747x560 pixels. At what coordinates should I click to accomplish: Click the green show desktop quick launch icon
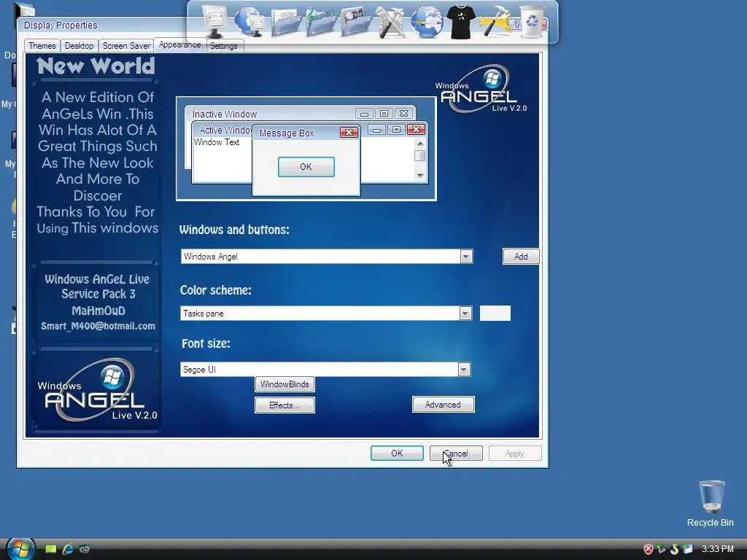click(50, 549)
